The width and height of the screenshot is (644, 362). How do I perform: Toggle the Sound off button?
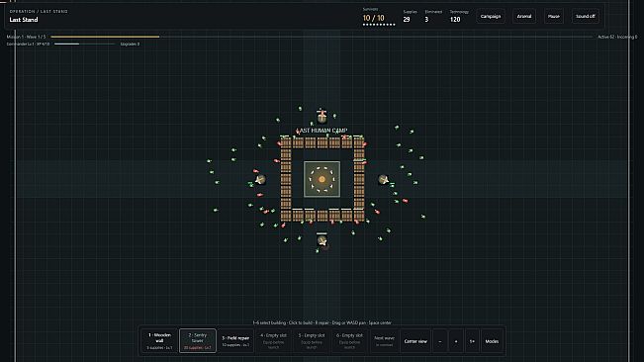(x=586, y=17)
